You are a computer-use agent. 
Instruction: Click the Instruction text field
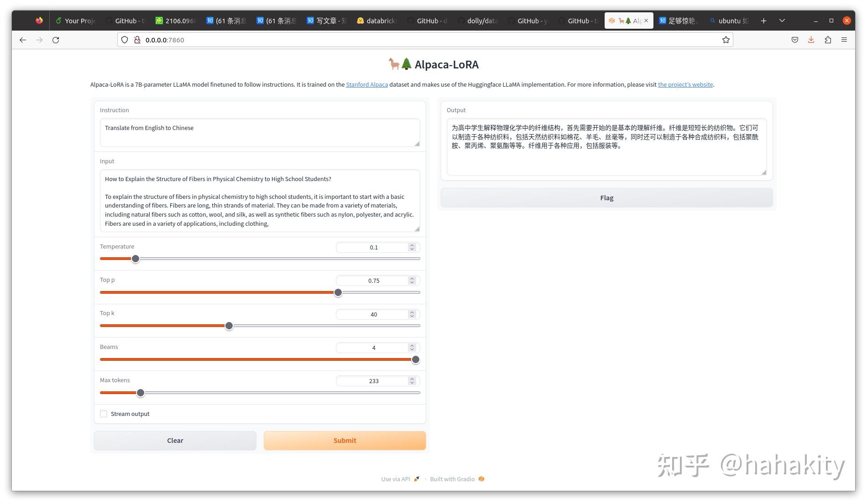pos(260,133)
